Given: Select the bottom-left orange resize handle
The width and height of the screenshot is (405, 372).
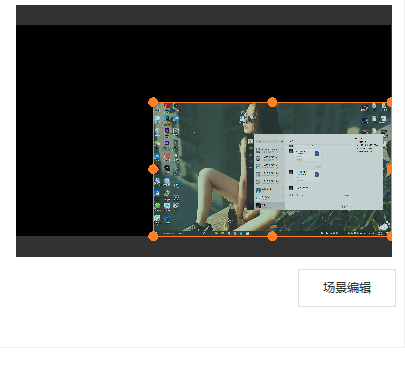Looking at the screenshot, I should pos(153,236).
